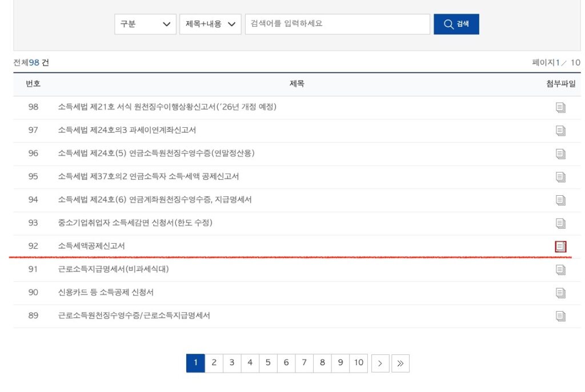This screenshot has width=585, height=392.
Task: Go to page 6
Action: click(286, 363)
